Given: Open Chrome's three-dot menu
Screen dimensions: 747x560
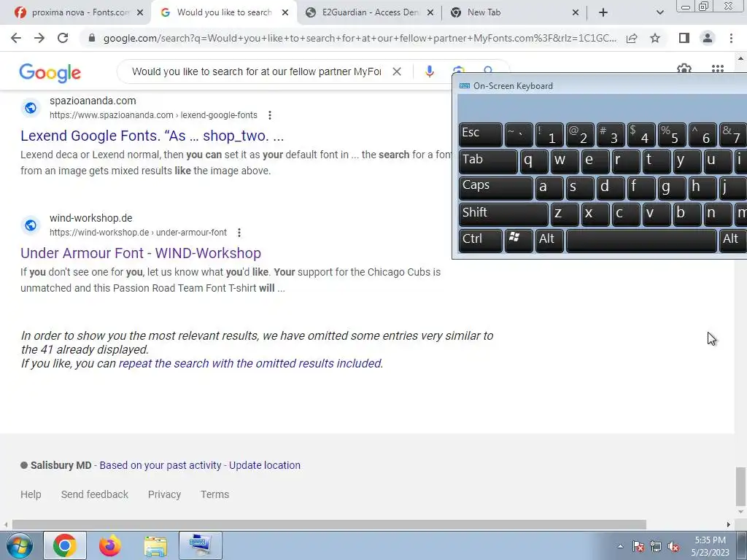Looking at the screenshot, I should pos(731,38).
